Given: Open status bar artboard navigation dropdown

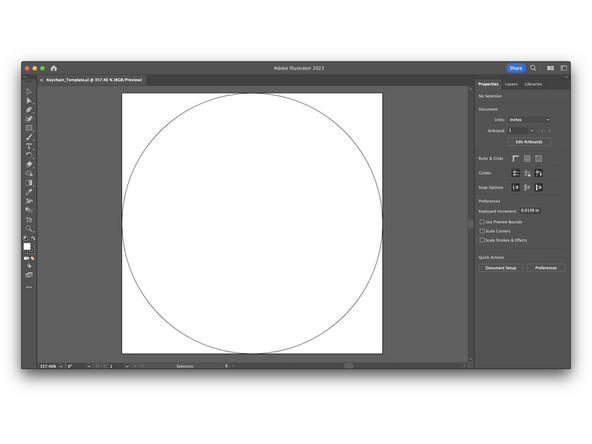Looking at the screenshot, I should [x=127, y=366].
